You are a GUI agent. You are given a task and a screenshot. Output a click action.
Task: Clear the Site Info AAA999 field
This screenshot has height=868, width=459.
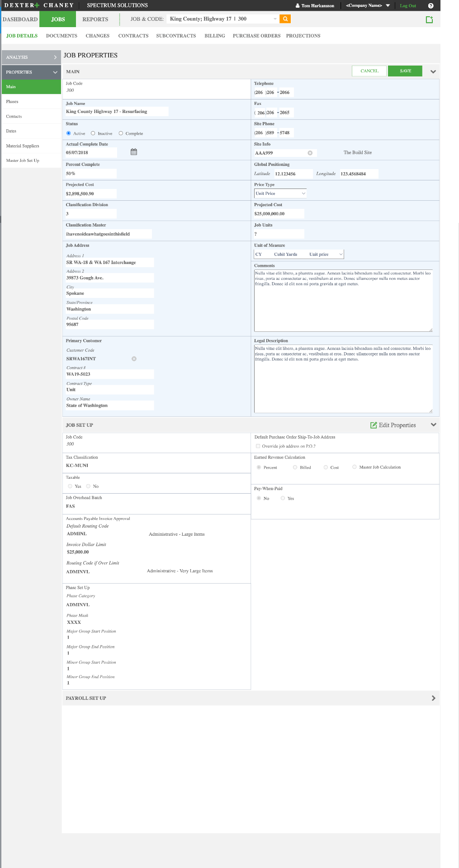tap(310, 153)
